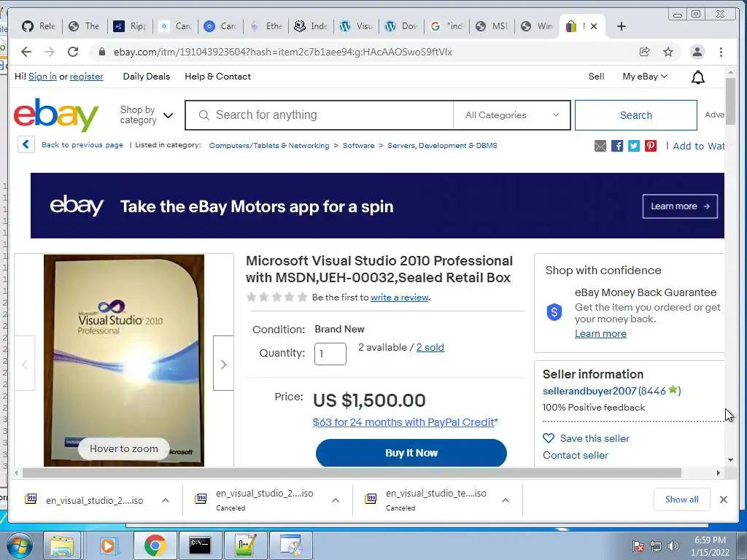747x560 pixels.
Task: Close the downloads bar
Action: pos(723,499)
